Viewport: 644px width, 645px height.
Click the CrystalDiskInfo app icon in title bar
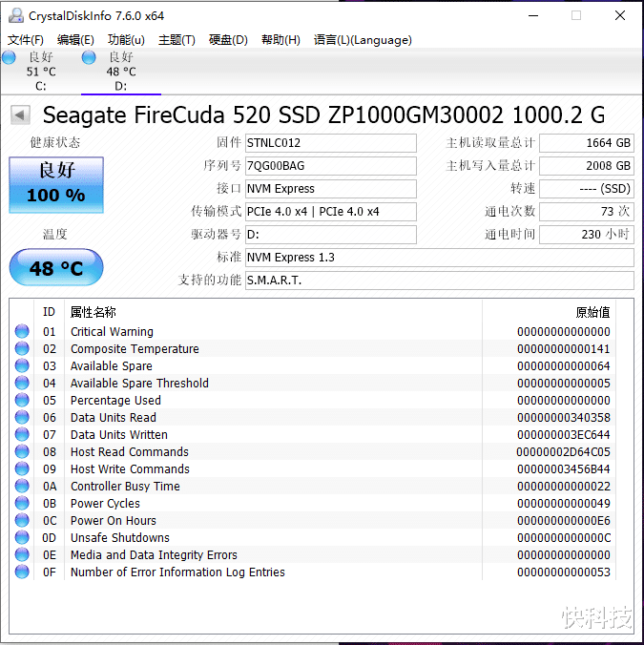[x=16, y=15]
